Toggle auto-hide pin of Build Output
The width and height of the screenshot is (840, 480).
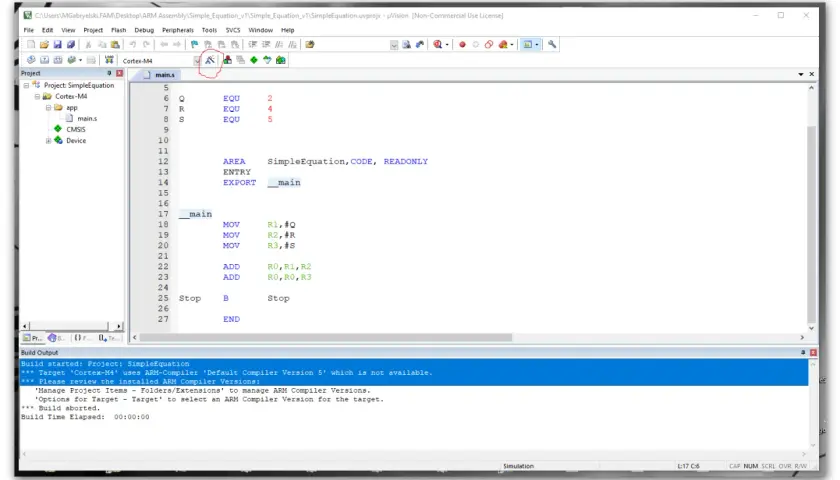(803, 352)
